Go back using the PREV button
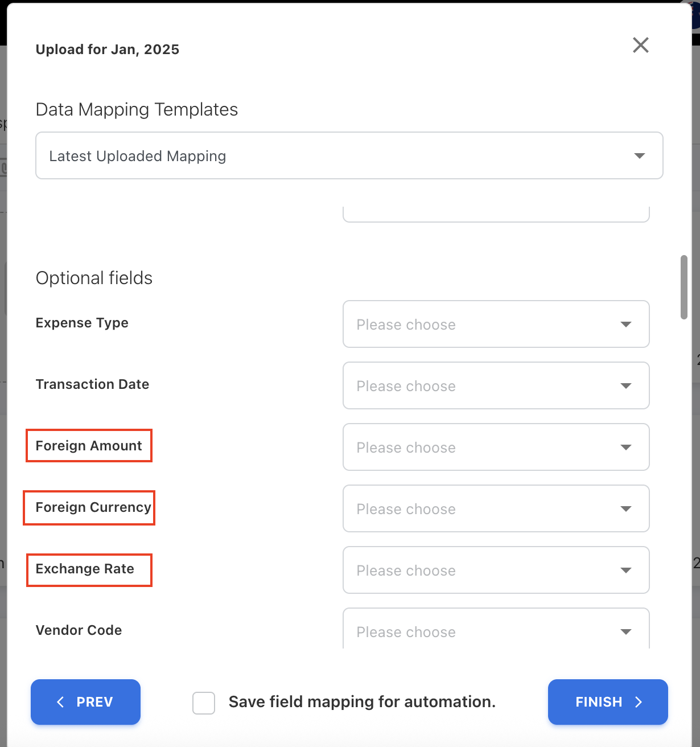The image size is (700, 747). 85,702
